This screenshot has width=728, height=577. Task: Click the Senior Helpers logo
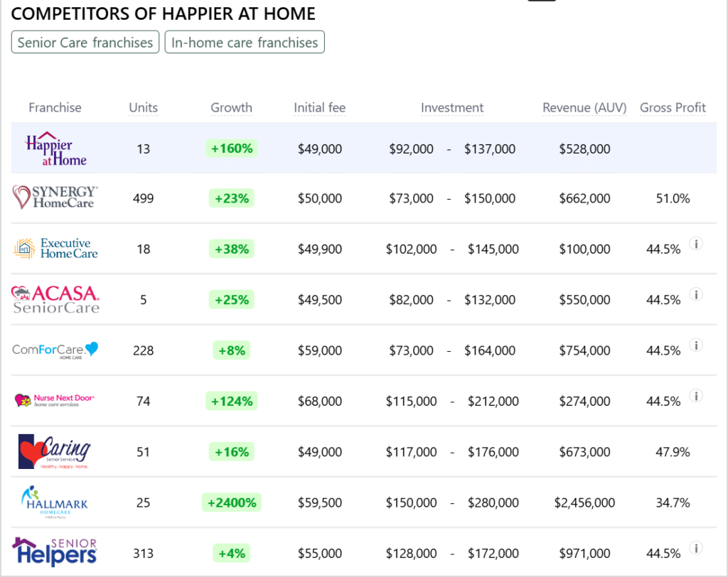[54, 552]
